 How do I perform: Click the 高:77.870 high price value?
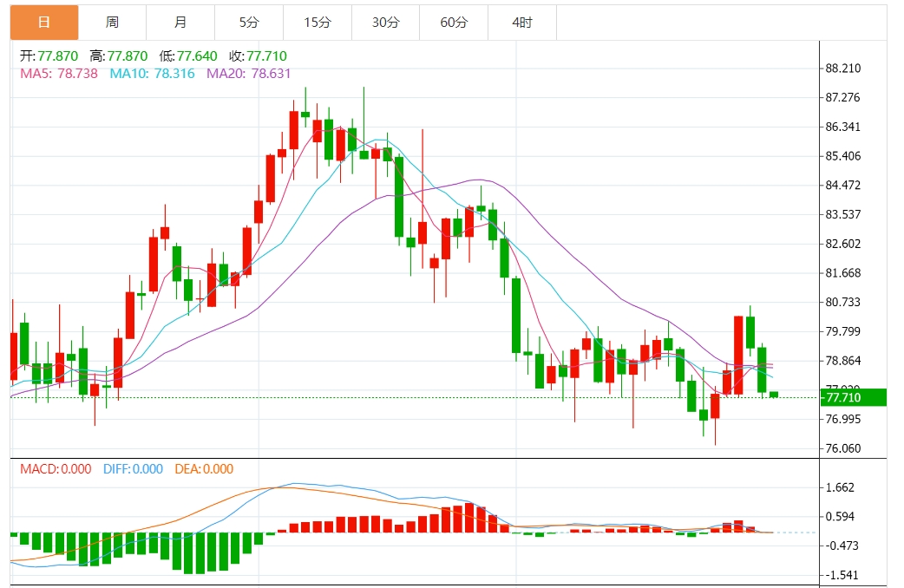point(119,56)
